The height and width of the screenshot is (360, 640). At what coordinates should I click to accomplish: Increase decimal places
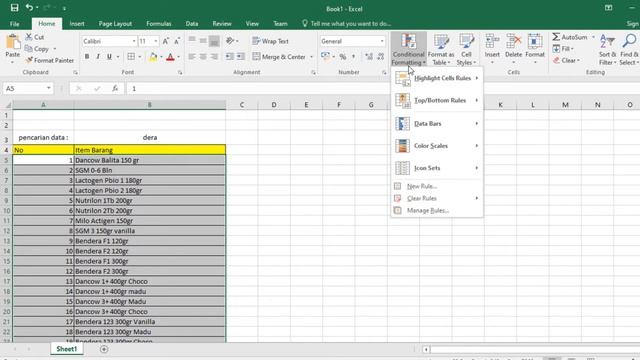click(x=369, y=57)
